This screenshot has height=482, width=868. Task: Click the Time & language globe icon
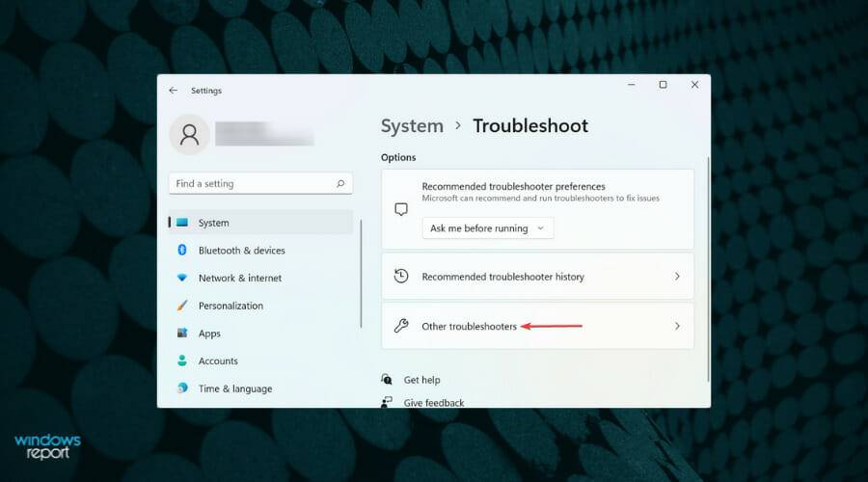point(181,388)
